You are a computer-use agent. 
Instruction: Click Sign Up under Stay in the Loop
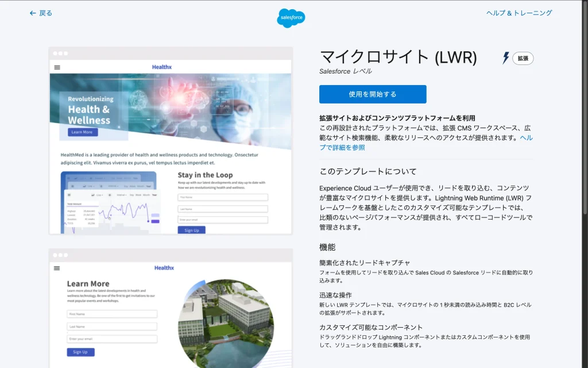tap(191, 230)
